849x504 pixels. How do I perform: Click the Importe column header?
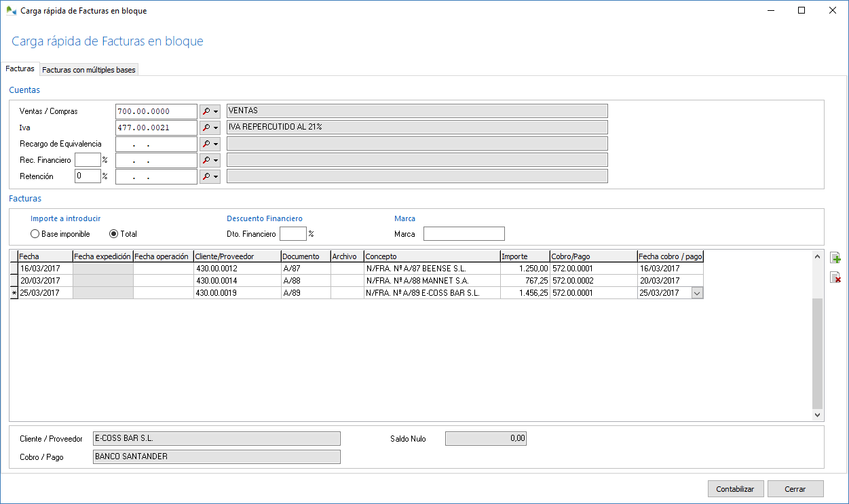coord(524,256)
